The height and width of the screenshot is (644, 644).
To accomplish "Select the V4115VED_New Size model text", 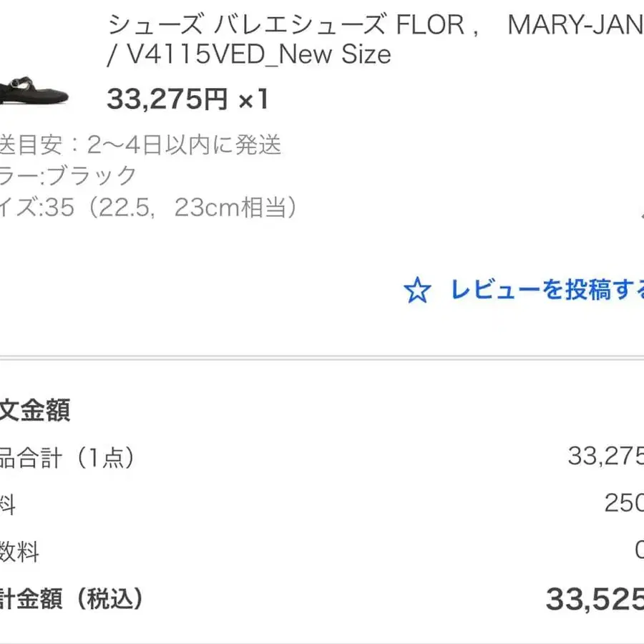I will [x=259, y=54].
